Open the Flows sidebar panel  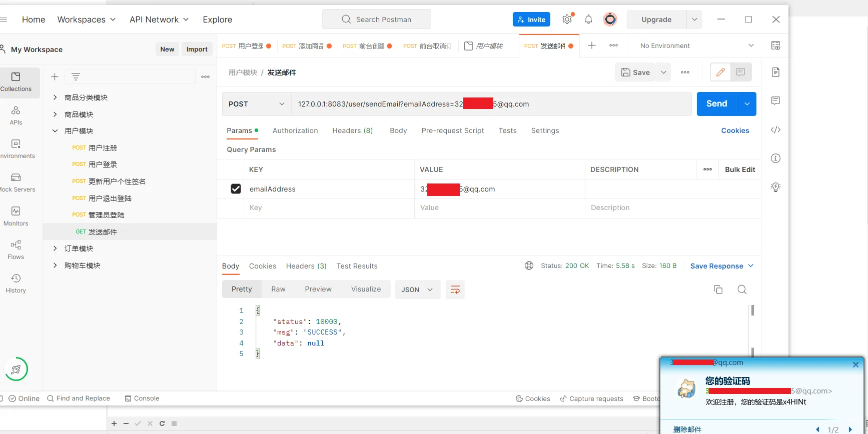click(16, 250)
